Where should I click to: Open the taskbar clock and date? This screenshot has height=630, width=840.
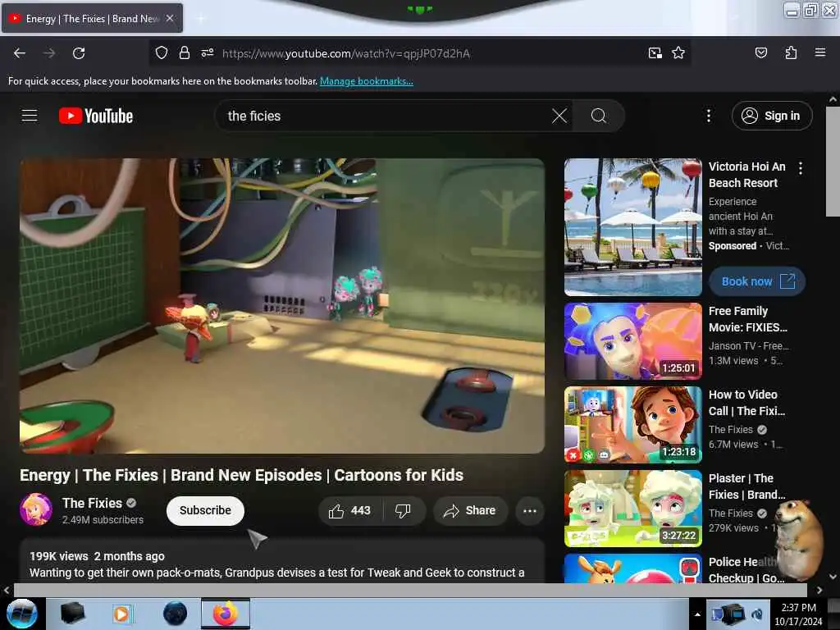799,614
